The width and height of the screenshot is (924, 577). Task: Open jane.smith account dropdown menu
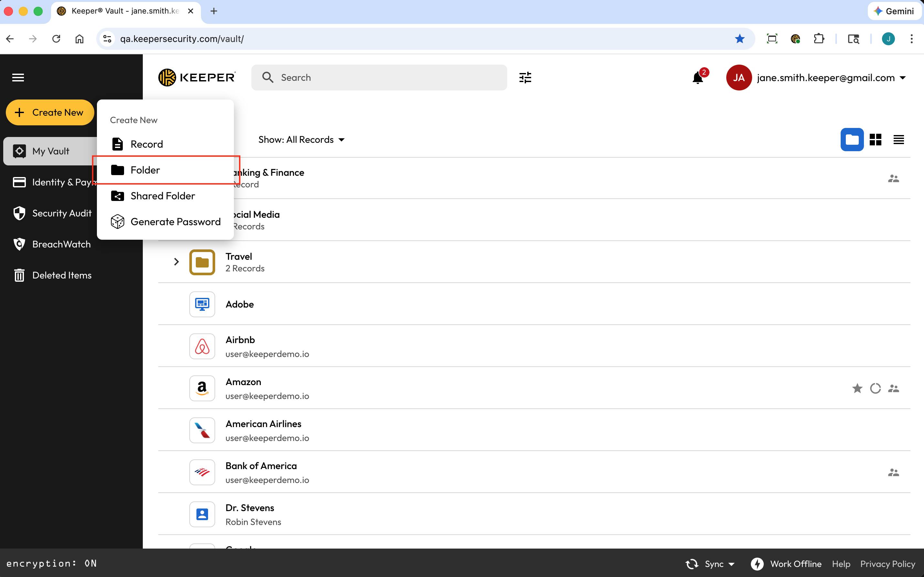pyautogui.click(x=903, y=78)
